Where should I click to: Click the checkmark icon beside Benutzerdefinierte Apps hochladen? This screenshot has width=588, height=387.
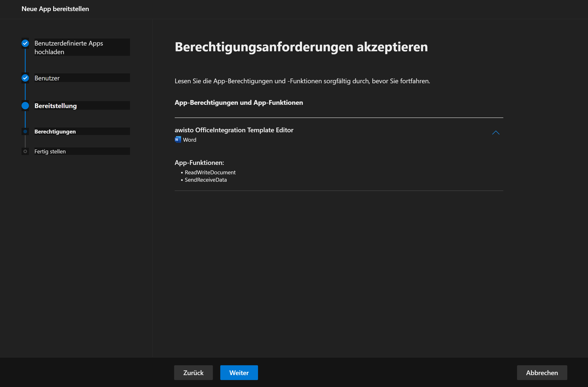pos(25,43)
